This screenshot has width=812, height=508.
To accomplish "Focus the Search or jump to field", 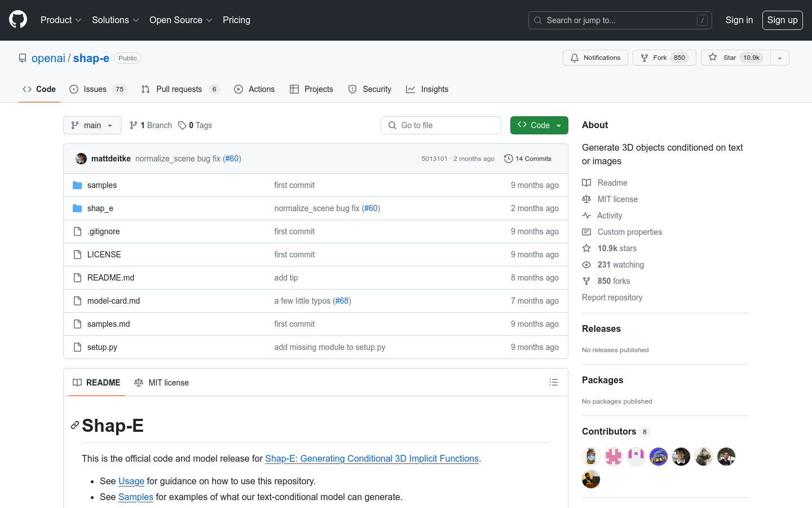I will pos(620,20).
